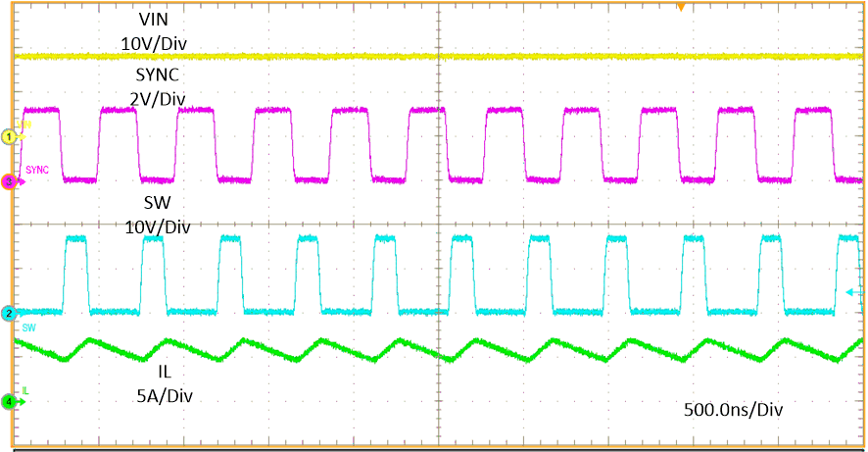Select channel 2 SW ground marker
The image size is (868, 452).
10,314
